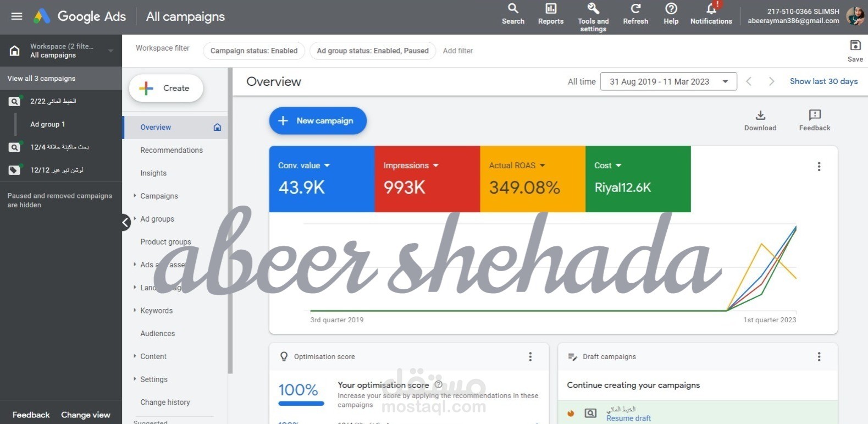Image resolution: width=868 pixels, height=424 pixels.
Task: Change the Conv. value metric dropdown
Action: pyautogui.click(x=304, y=166)
